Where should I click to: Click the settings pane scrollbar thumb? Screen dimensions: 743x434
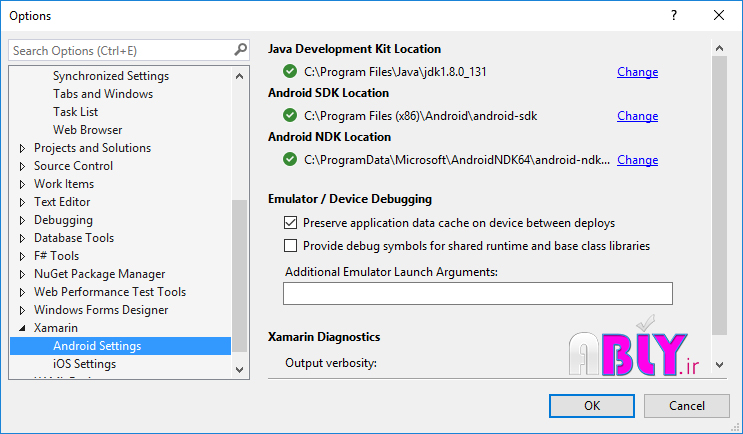pos(719,195)
